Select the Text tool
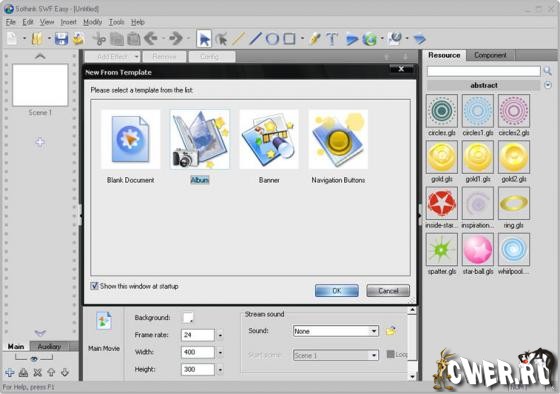This screenshot has width=560, height=394. pos(332,39)
